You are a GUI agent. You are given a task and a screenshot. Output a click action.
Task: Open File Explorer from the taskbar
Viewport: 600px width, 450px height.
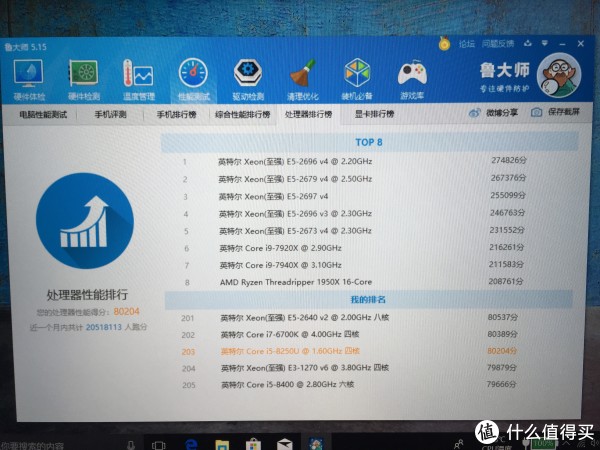click(x=222, y=445)
